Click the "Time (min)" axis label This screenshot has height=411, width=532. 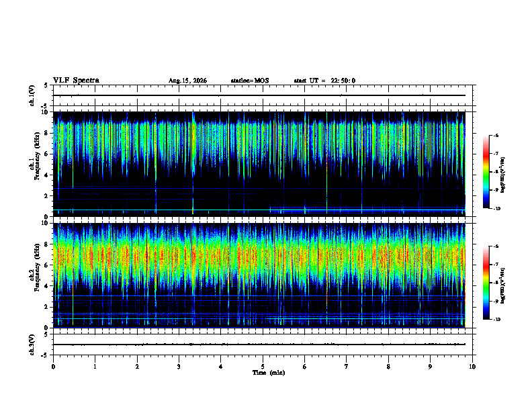click(269, 373)
